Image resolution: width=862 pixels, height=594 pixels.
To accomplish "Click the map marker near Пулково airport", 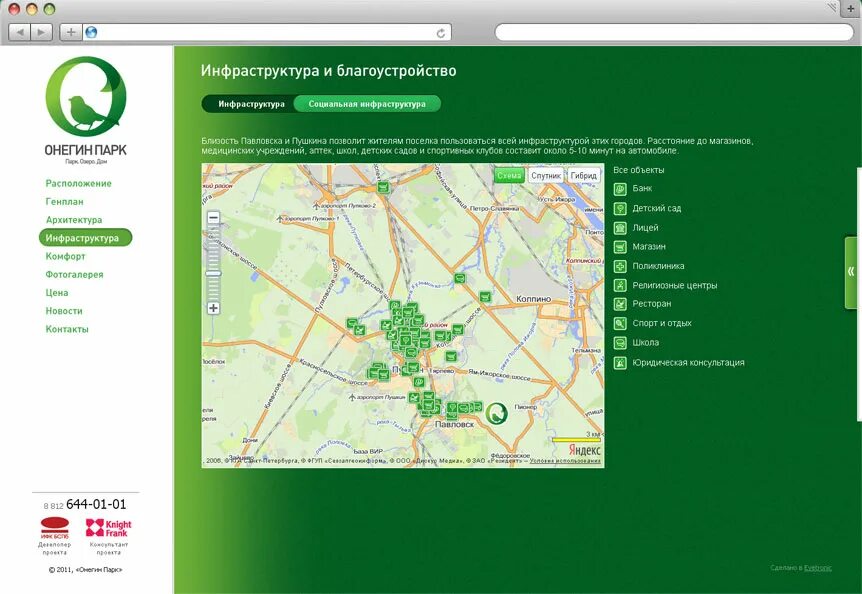I will tap(383, 188).
